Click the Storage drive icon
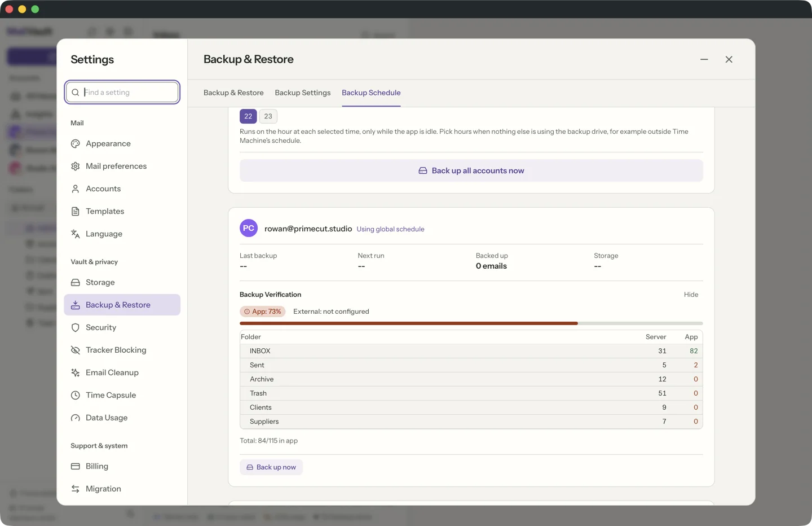This screenshot has width=812, height=526. click(76, 283)
